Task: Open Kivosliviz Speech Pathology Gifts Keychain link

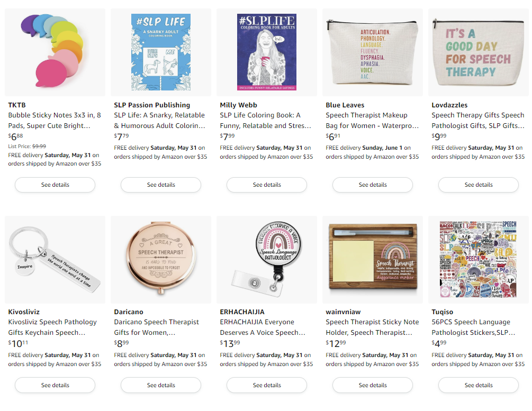Action: (52, 327)
